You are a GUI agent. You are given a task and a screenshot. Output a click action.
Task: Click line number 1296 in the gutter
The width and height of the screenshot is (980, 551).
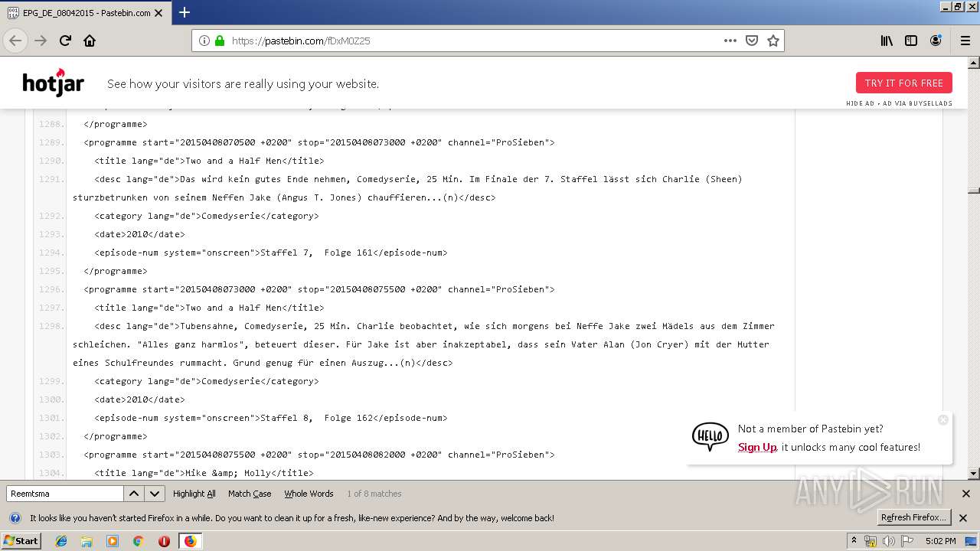[51, 289]
